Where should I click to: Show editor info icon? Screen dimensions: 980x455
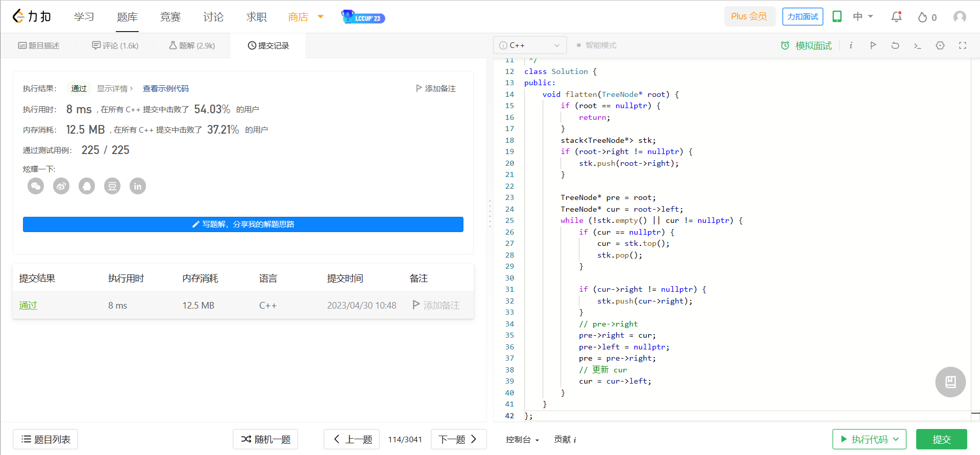point(851,45)
